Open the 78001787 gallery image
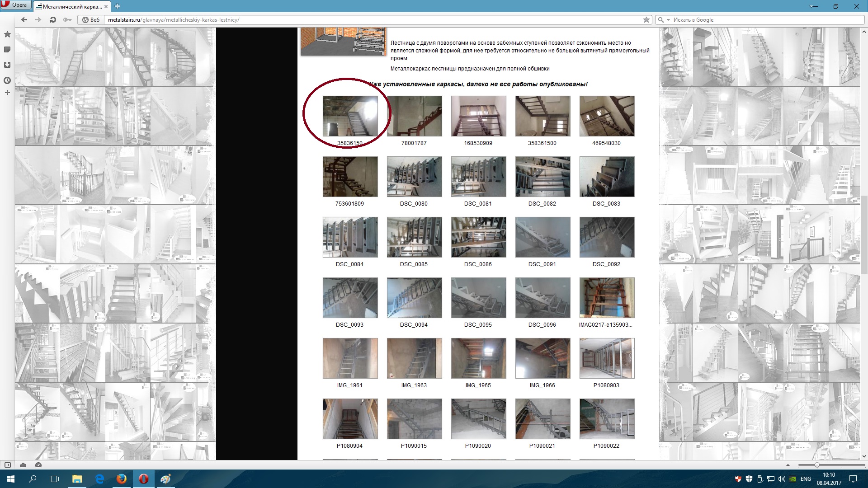The height and width of the screenshot is (488, 868). (414, 116)
